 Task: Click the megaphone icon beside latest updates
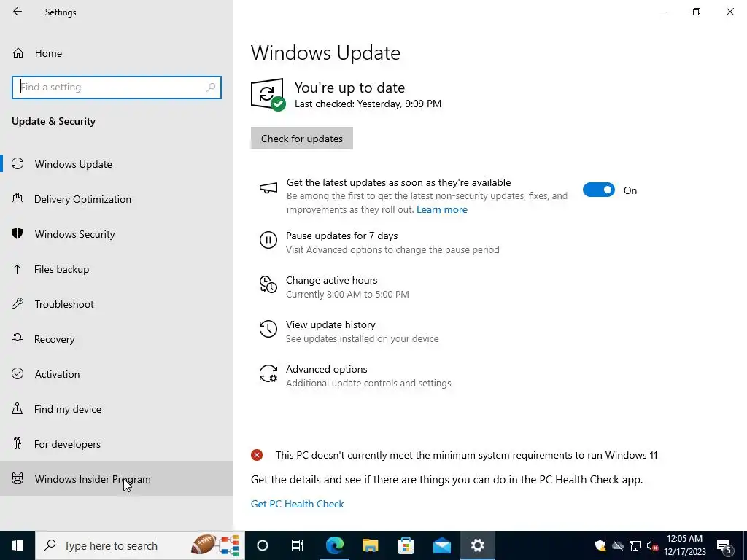click(268, 187)
